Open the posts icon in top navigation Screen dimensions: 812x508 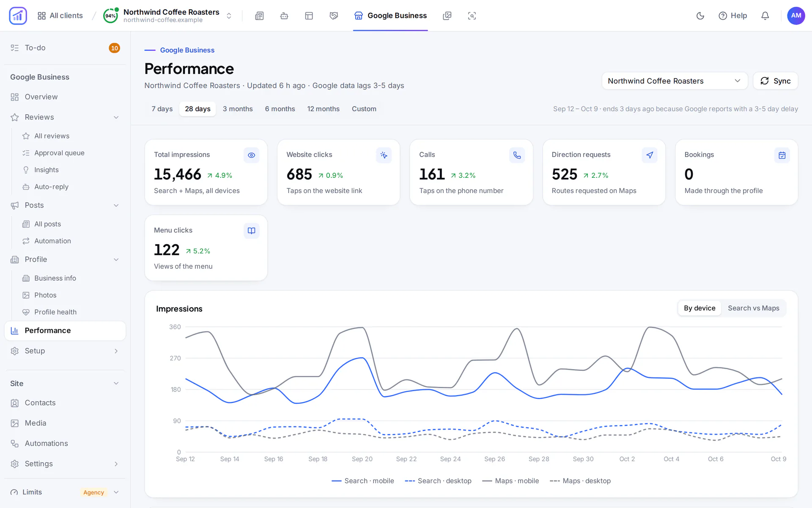tap(259, 16)
